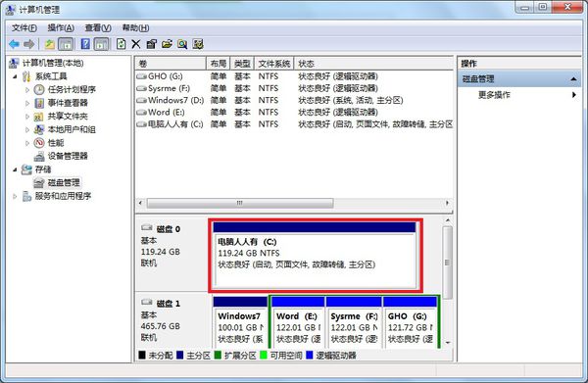Open the 文件(F) menu
Screen dimensions: 588x383
[x=24, y=27]
